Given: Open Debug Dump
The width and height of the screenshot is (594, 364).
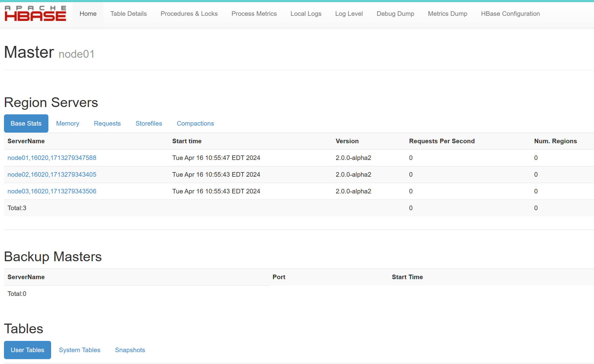Looking at the screenshot, I should (395, 14).
